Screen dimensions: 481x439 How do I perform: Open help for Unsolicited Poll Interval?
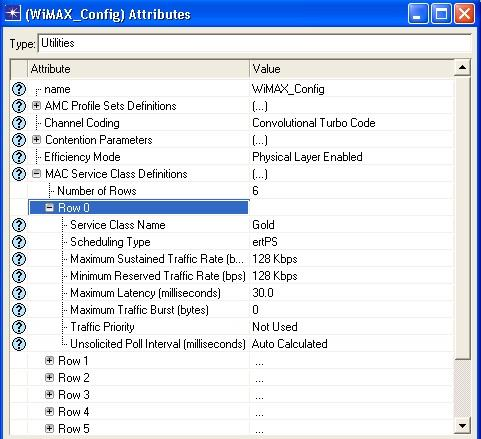19,344
